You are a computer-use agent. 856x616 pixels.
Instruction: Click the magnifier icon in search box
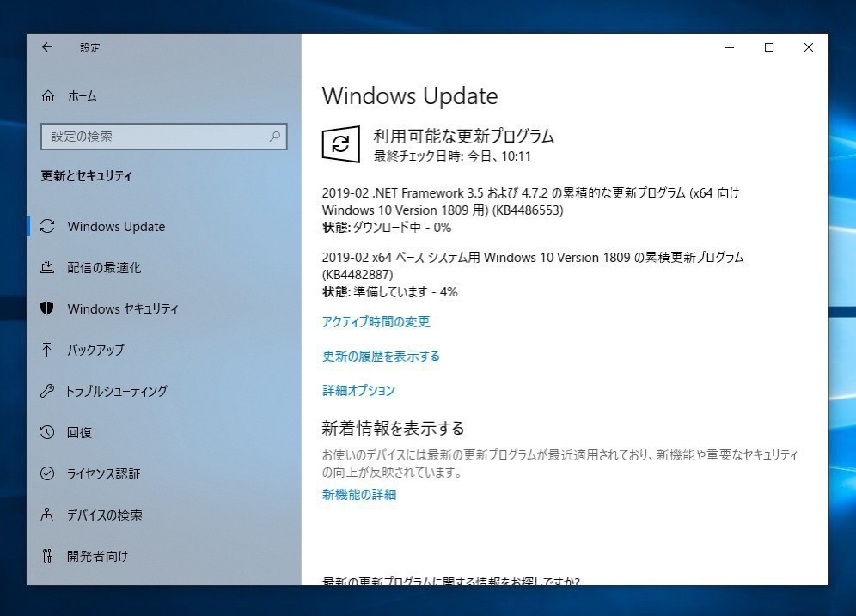click(275, 136)
